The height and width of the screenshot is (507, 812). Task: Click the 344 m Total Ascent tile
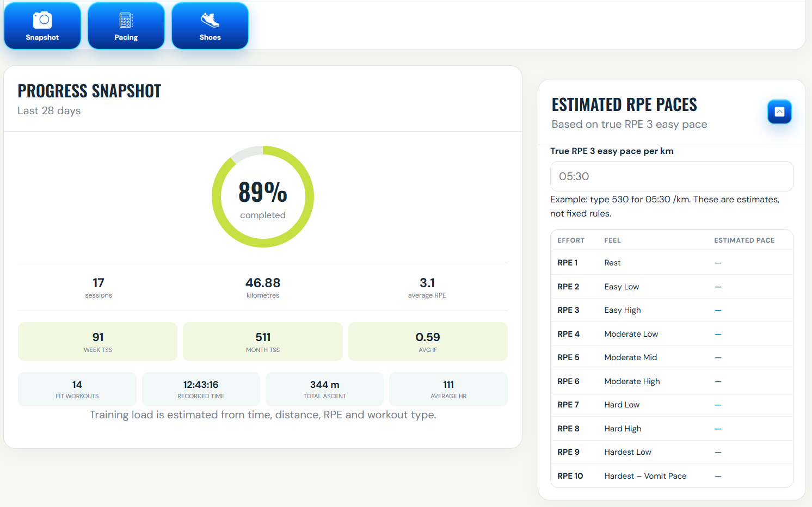(x=325, y=389)
